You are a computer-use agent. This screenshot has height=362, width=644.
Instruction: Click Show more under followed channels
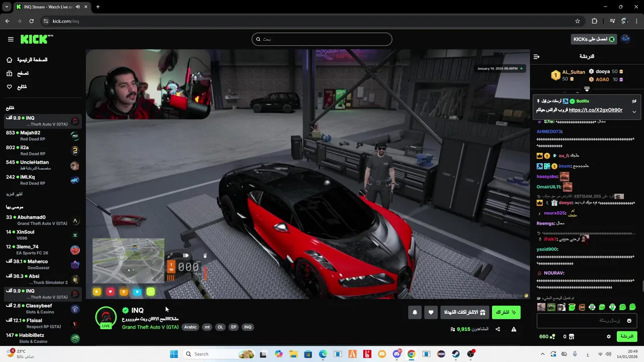coord(14,194)
